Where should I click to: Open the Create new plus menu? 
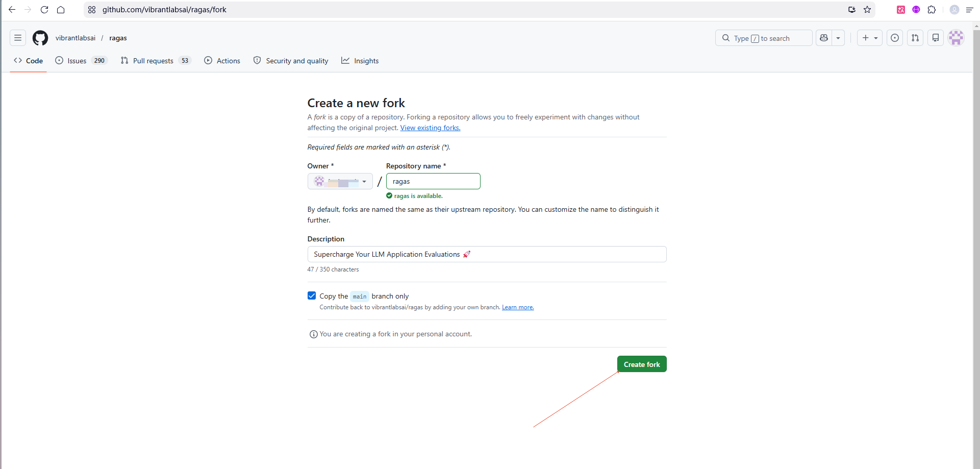(870, 38)
